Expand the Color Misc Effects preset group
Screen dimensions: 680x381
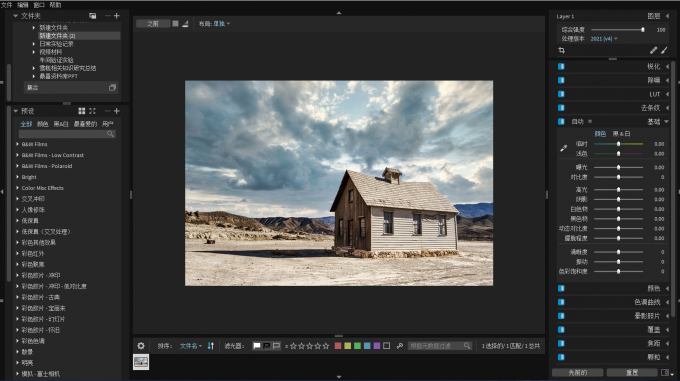17,188
